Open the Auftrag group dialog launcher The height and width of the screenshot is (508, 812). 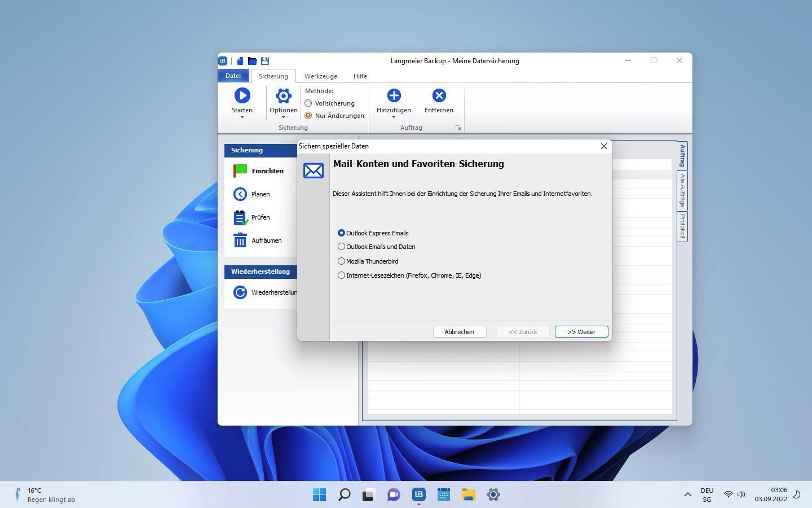458,128
